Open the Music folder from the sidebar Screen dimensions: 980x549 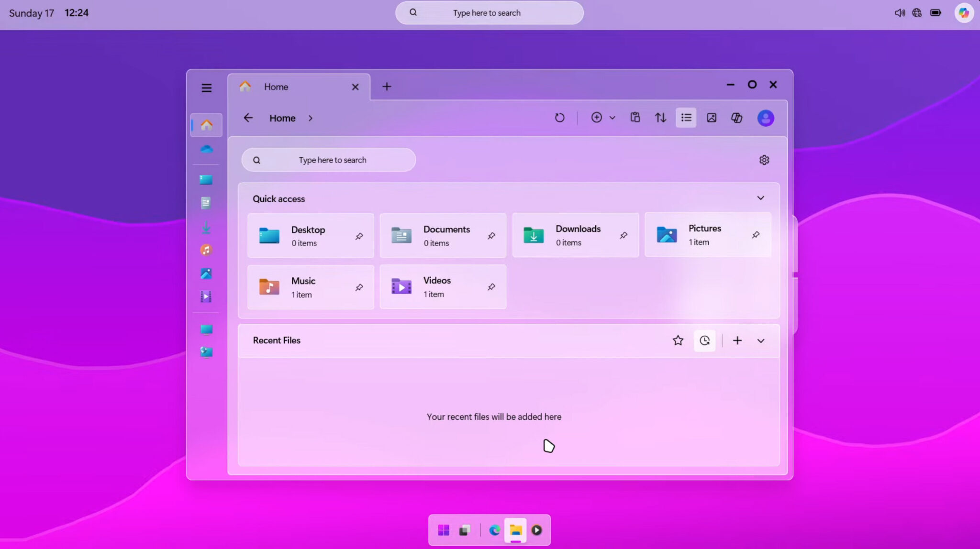click(x=206, y=250)
